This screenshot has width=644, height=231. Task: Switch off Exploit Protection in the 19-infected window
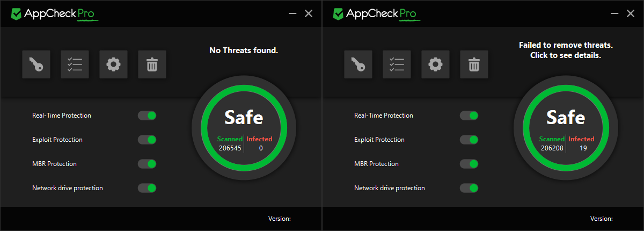469,140
